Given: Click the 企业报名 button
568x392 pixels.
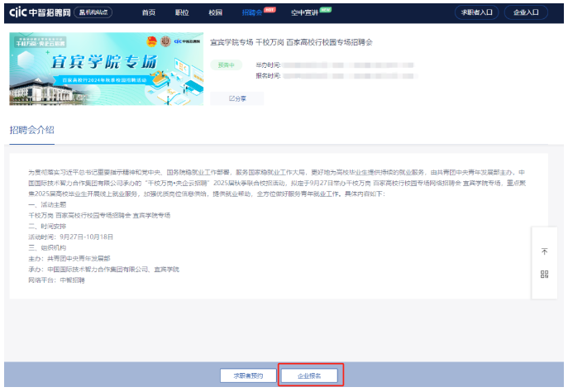Looking at the screenshot, I should click(309, 375).
